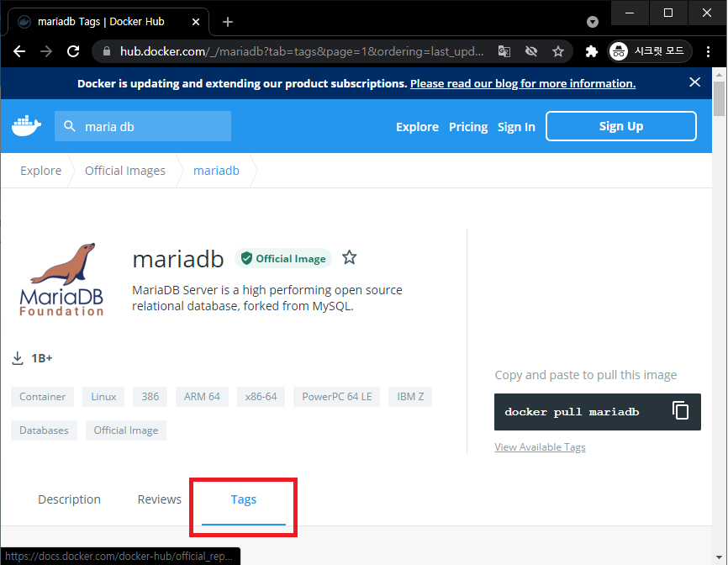Click the PowerPC 64 LE chip
Viewport: 728px width, 565px height.
point(336,397)
